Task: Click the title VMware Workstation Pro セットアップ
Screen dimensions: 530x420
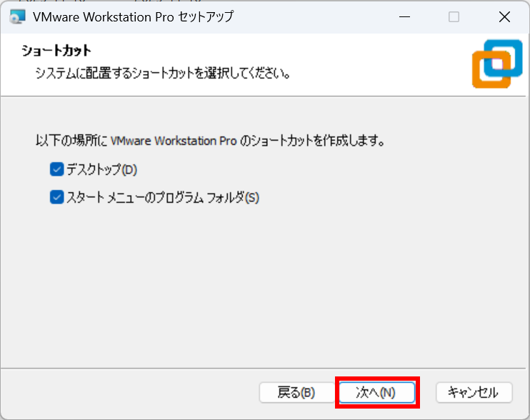Action: [133, 17]
